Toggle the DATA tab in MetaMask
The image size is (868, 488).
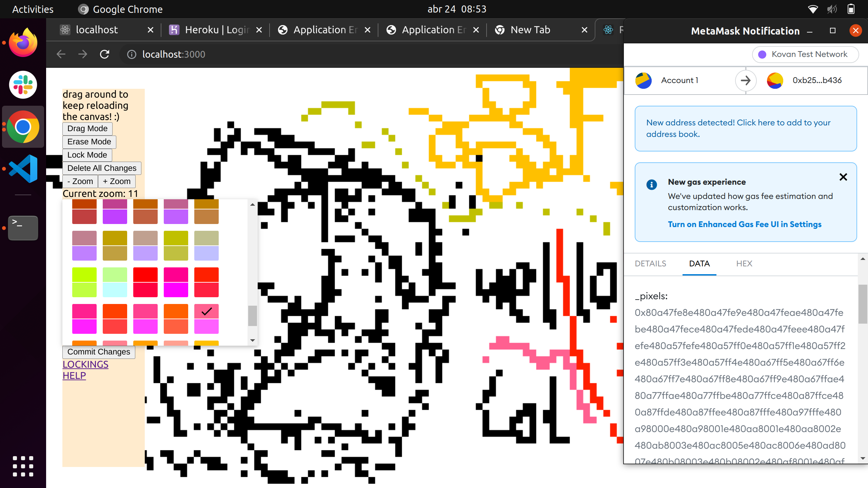click(699, 263)
